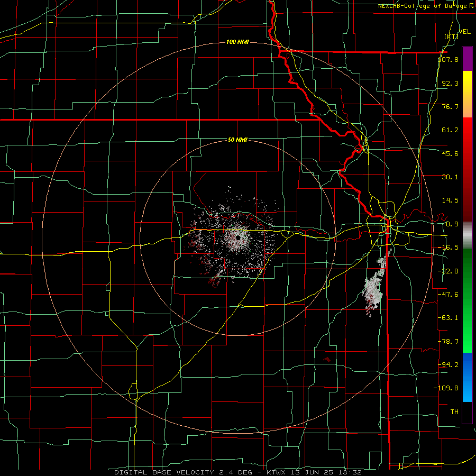Click the TH legend label
Screen dimensions: 476x476
pyautogui.click(x=454, y=411)
